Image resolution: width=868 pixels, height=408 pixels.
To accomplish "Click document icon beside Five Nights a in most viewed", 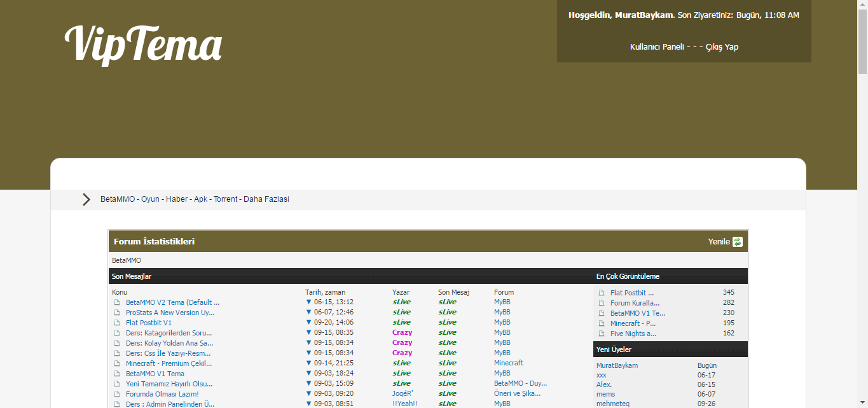I will click(x=602, y=334).
